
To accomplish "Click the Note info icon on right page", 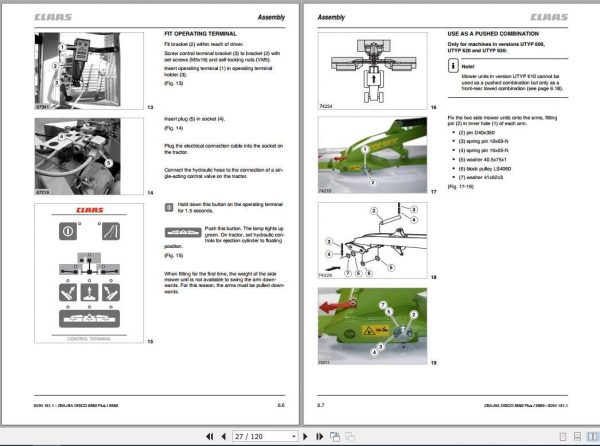I will (x=453, y=66).
